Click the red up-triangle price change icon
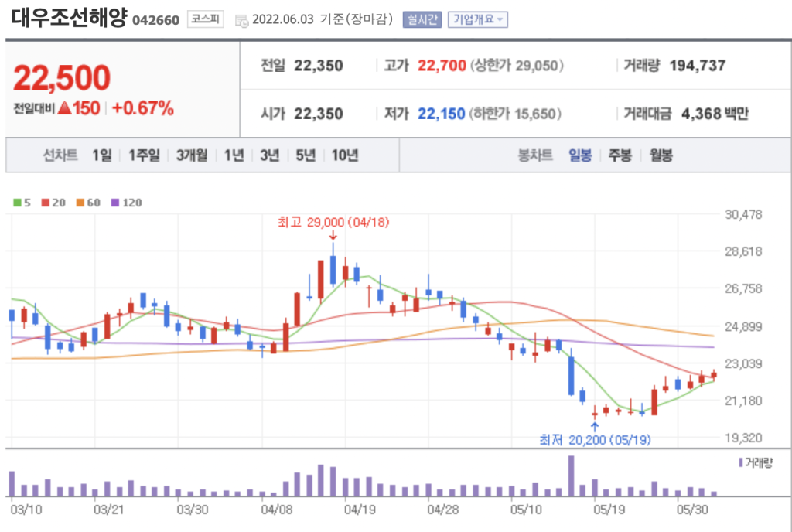This screenshot has width=792, height=532. tap(64, 108)
